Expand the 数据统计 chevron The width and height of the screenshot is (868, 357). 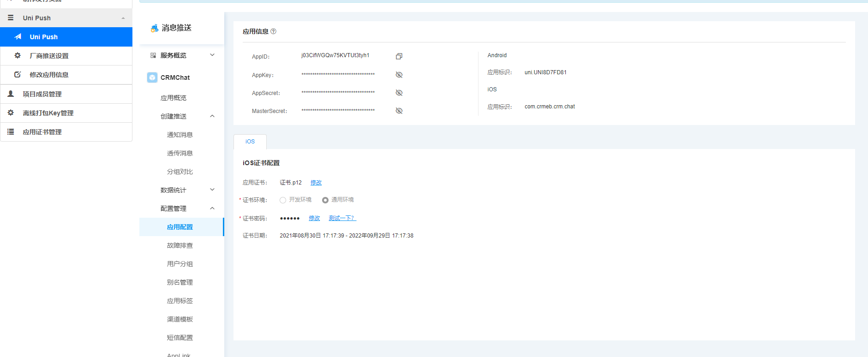[212, 190]
